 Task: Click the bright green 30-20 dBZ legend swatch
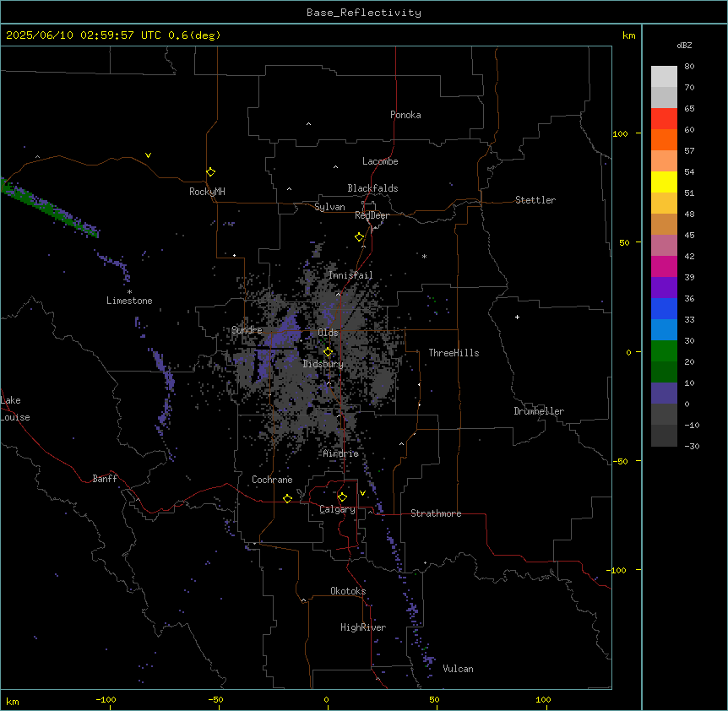tap(664, 351)
